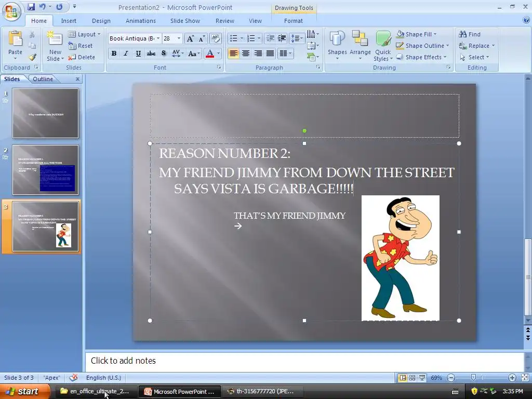Convert to SmartArt graphic icon
The image size is (532, 399).
coord(312,57)
